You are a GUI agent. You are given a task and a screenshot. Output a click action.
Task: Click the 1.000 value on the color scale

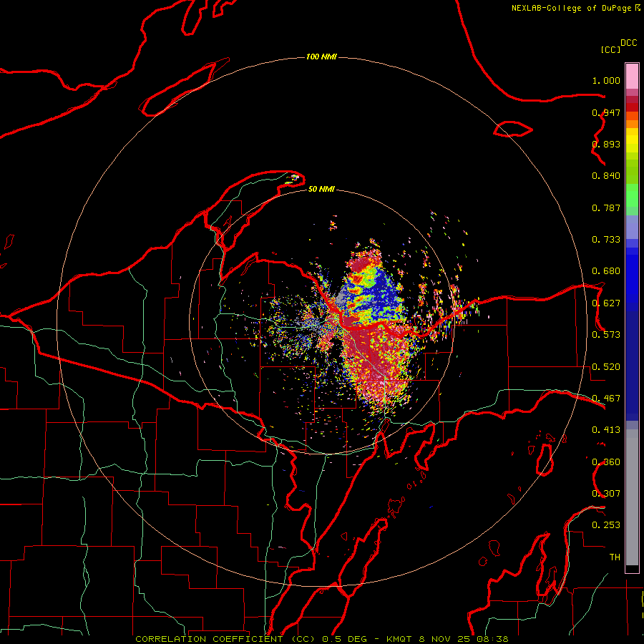point(606,80)
